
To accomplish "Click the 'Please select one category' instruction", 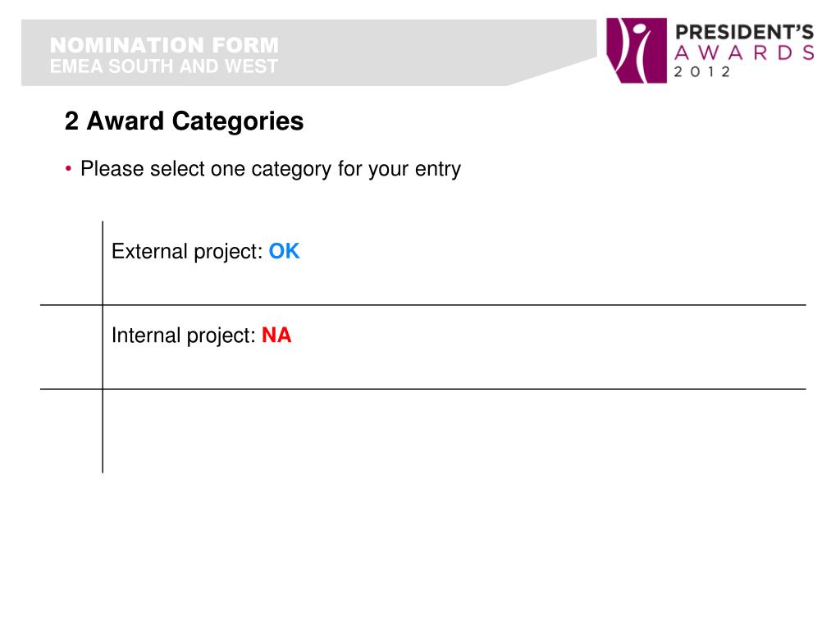I will coord(271,169).
